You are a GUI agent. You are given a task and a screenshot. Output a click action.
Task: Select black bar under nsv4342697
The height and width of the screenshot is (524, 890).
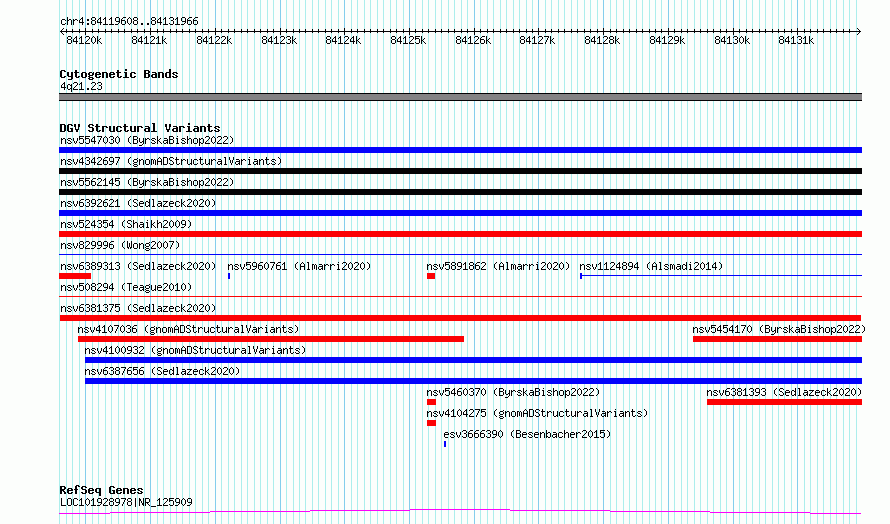460,171
